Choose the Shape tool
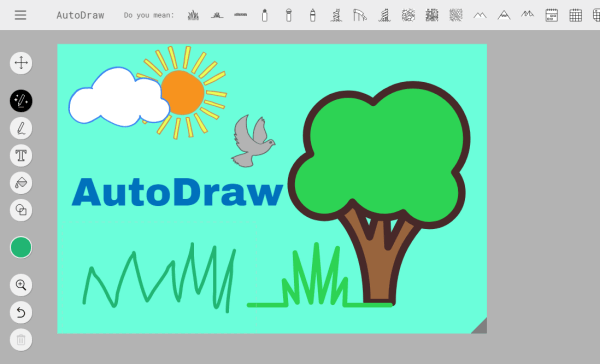The height and width of the screenshot is (364, 600). [x=21, y=210]
